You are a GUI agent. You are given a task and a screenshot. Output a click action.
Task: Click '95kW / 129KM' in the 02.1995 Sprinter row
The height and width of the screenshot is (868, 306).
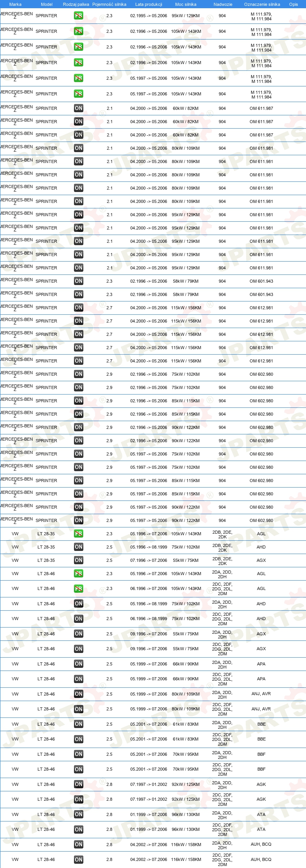pos(185,16)
